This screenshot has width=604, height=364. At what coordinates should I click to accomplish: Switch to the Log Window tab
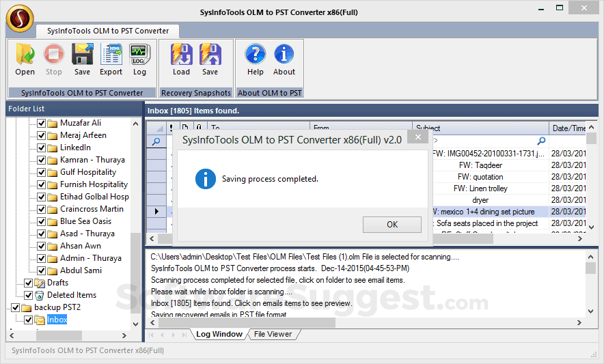(x=219, y=335)
